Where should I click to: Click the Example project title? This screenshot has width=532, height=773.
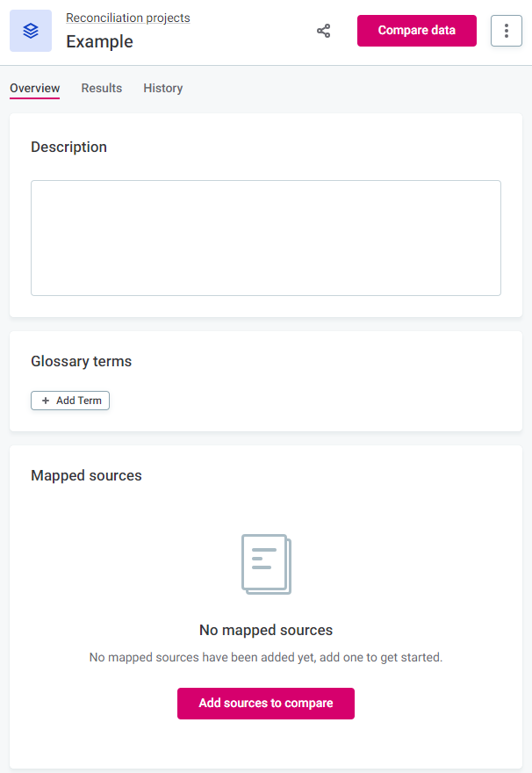tap(100, 41)
